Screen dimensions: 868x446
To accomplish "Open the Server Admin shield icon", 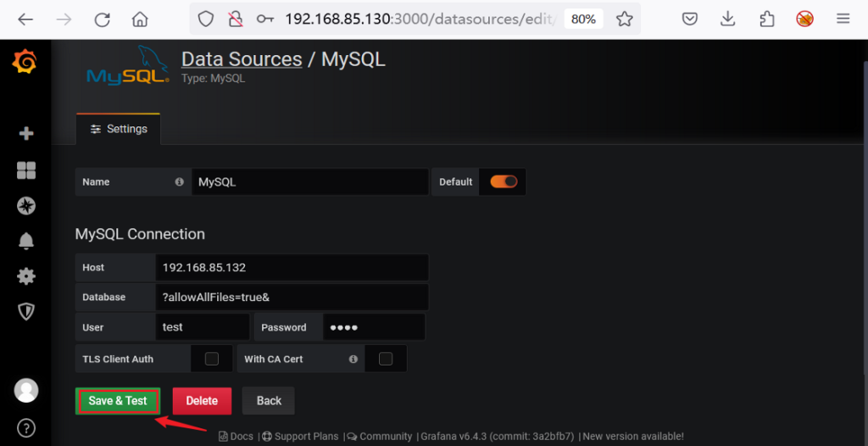I will point(26,311).
